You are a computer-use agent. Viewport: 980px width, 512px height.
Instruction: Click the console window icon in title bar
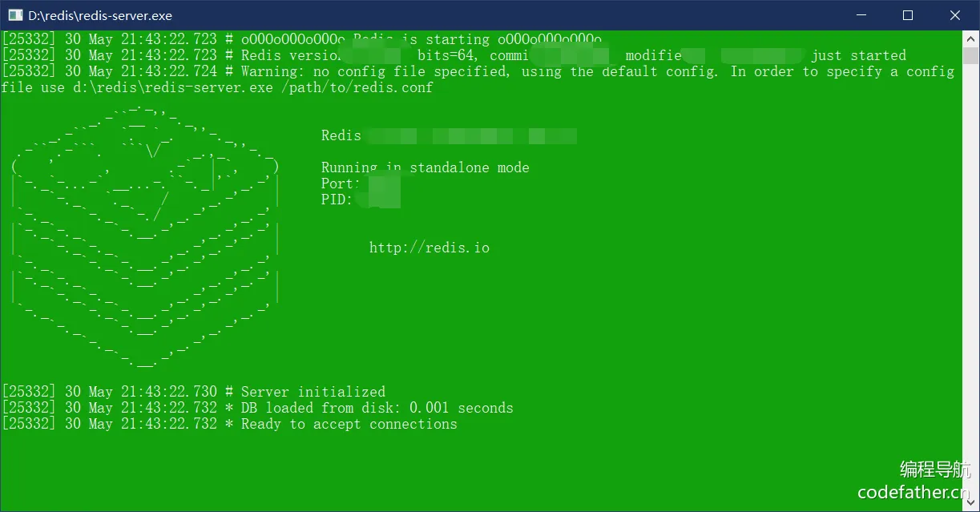click(15, 15)
